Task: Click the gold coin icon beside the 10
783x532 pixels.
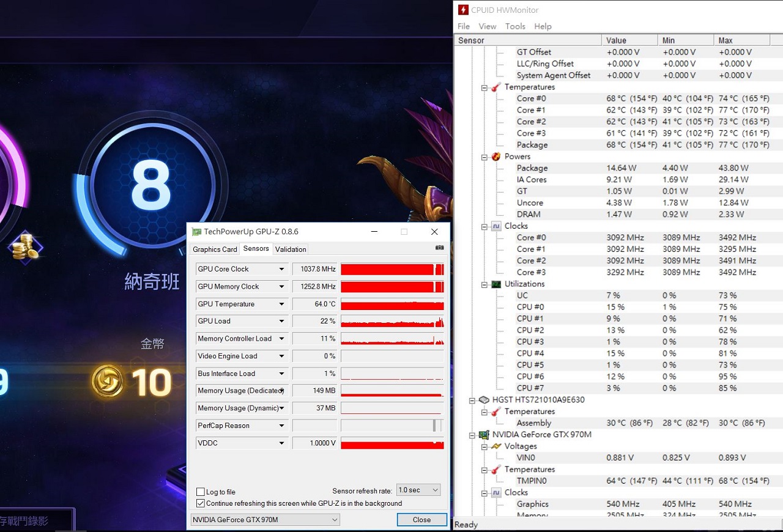Action: (x=108, y=381)
